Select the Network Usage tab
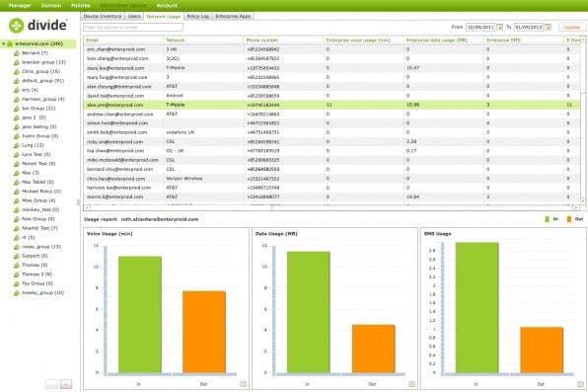Viewport: 588px width, 392px height. (164, 17)
